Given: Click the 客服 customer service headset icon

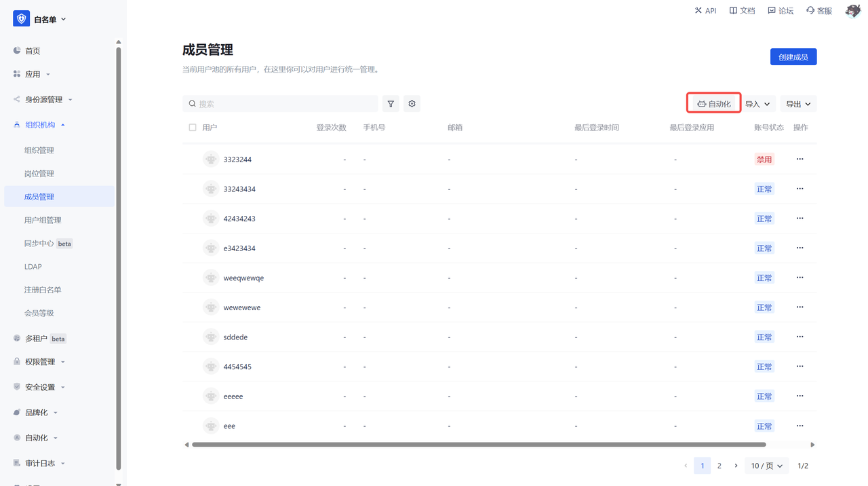Looking at the screenshot, I should 810,11.
